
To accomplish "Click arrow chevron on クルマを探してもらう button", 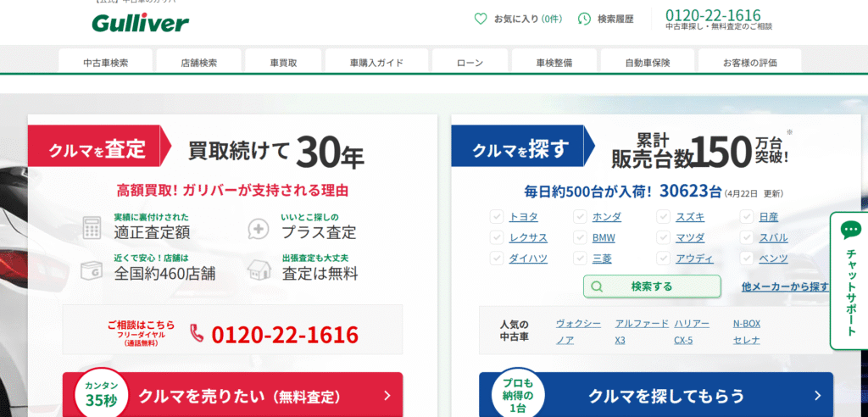I will pos(817,396).
